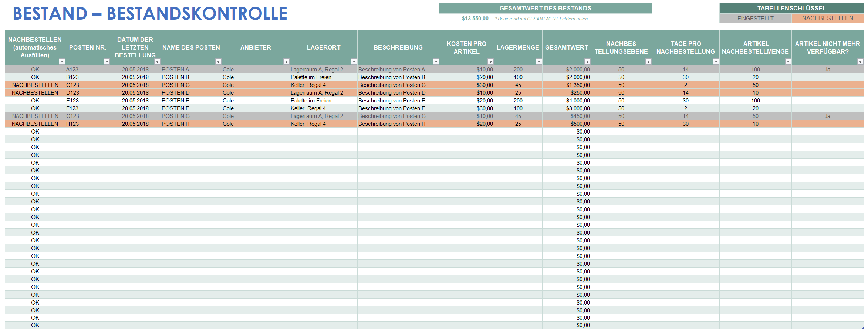Select the $1.350,00 Gesamtwert cell
The width and height of the screenshot is (868, 333).
[567, 85]
